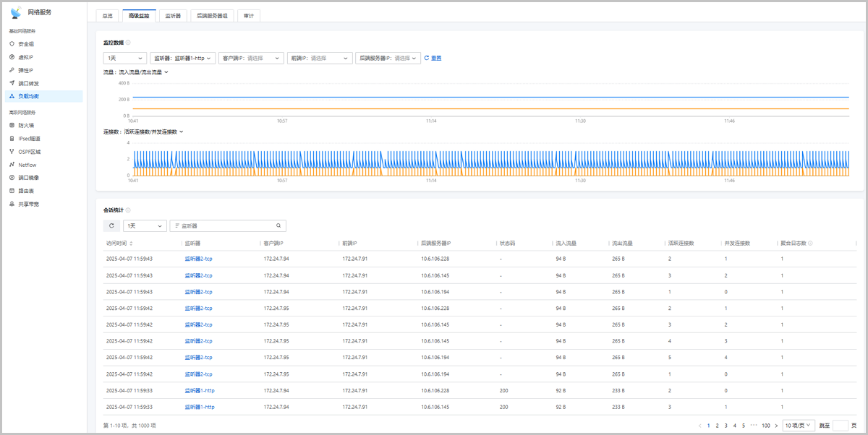Click the Netflow icon in sidebar
The image size is (868, 435).
[12, 165]
